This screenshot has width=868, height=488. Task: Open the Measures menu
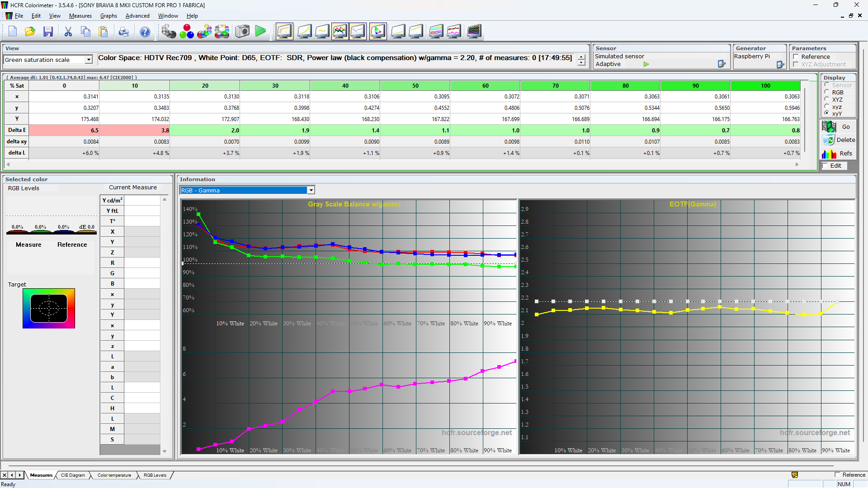(x=80, y=16)
